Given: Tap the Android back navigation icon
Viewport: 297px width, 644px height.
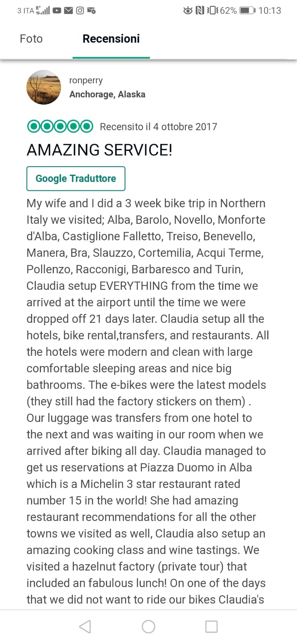Looking at the screenshot, I should pyautogui.click(x=85, y=626).
